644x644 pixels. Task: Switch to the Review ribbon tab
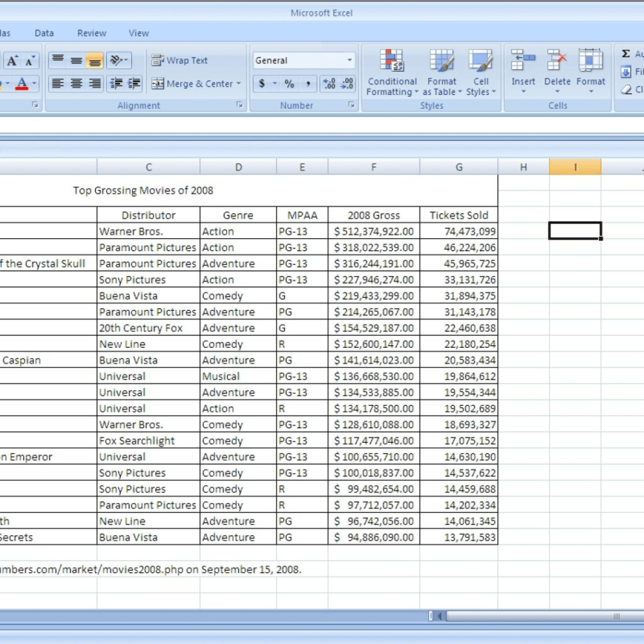tap(92, 33)
